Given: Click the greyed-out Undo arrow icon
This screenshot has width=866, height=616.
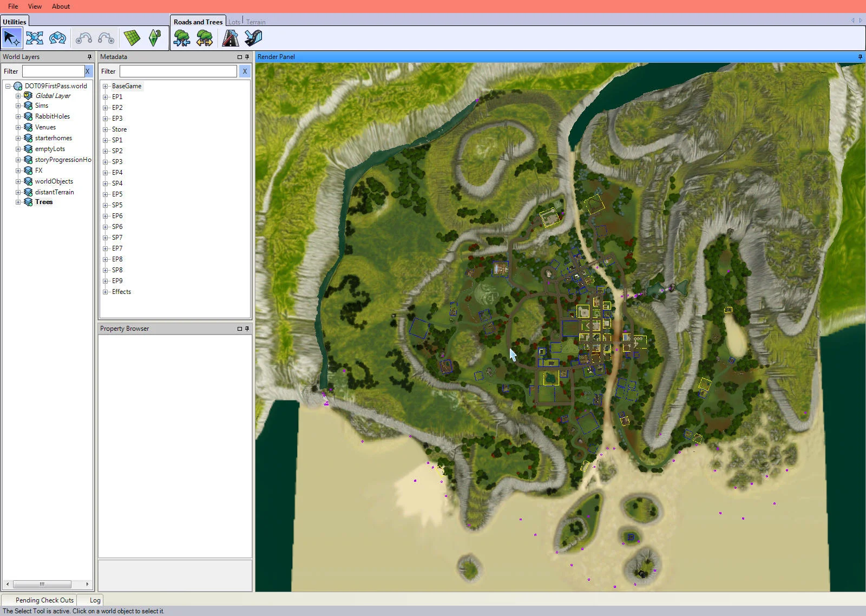Looking at the screenshot, I should point(83,38).
